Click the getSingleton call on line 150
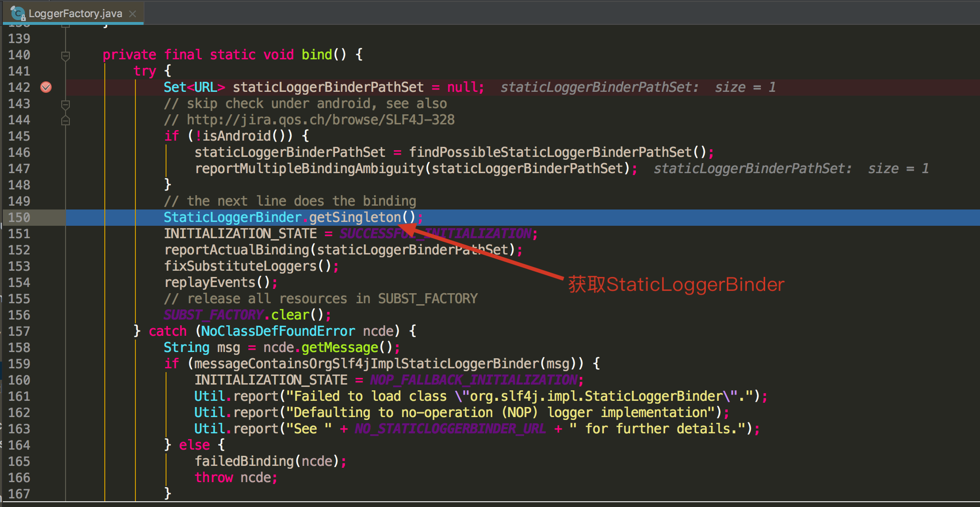This screenshot has width=980, height=507. (x=355, y=218)
